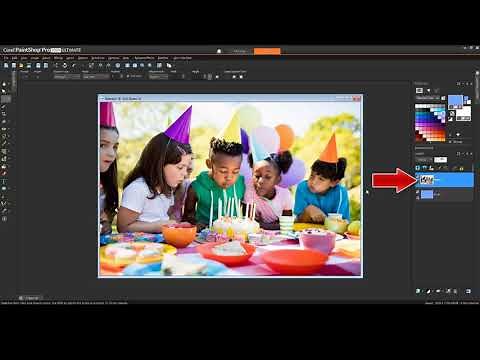Open the File menu
This screenshot has height=360, width=480.
[6, 58]
